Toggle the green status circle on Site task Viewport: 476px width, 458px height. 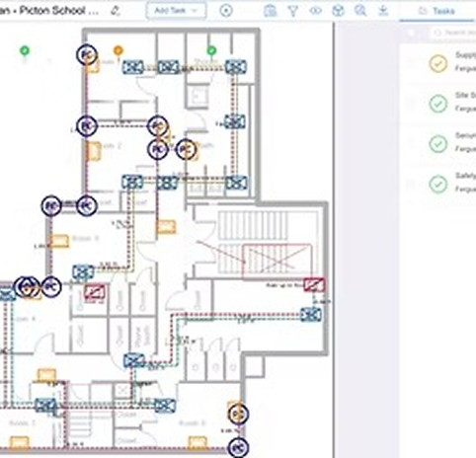438,104
